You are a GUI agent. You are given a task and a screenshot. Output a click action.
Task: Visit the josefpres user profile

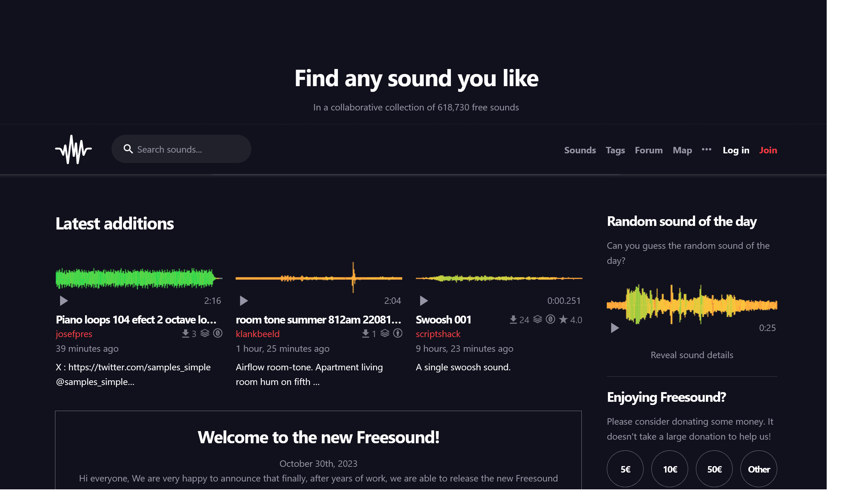[74, 334]
